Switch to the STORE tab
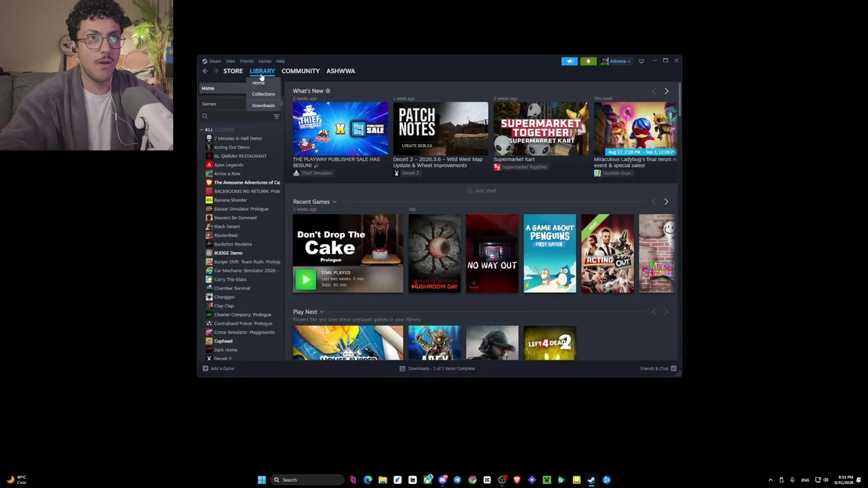 pos(233,70)
